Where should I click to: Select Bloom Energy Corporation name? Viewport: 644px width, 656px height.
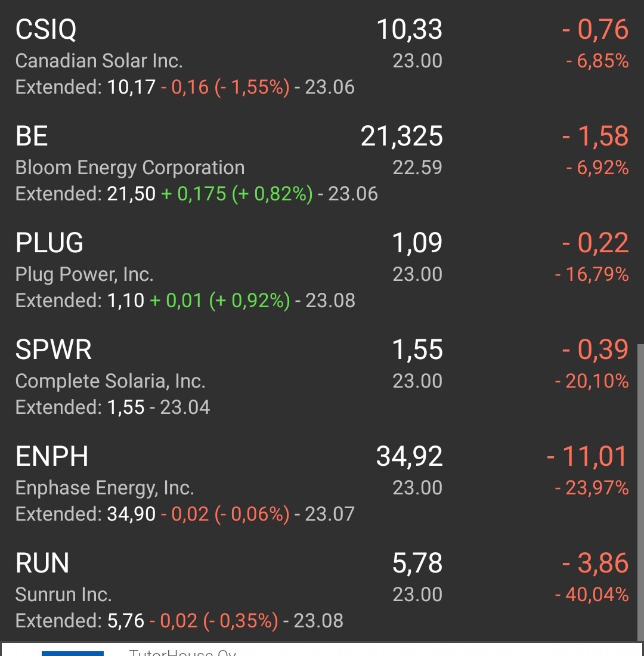pyautogui.click(x=130, y=168)
